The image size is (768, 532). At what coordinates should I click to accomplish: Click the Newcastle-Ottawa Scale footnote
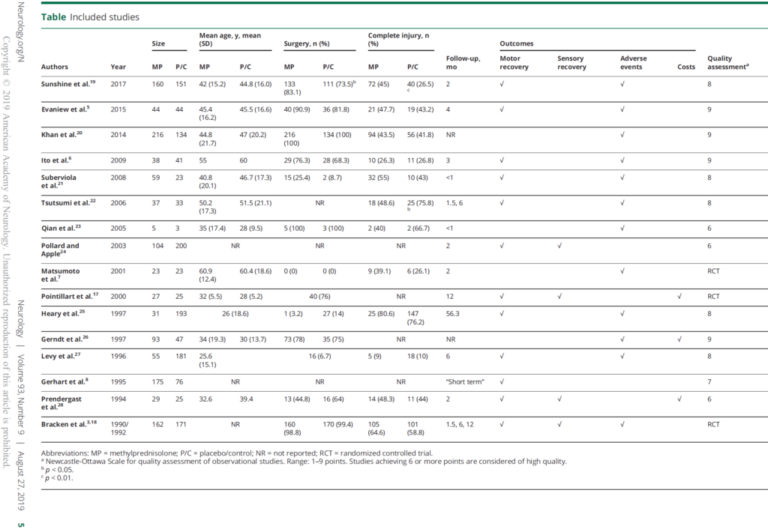304,462
